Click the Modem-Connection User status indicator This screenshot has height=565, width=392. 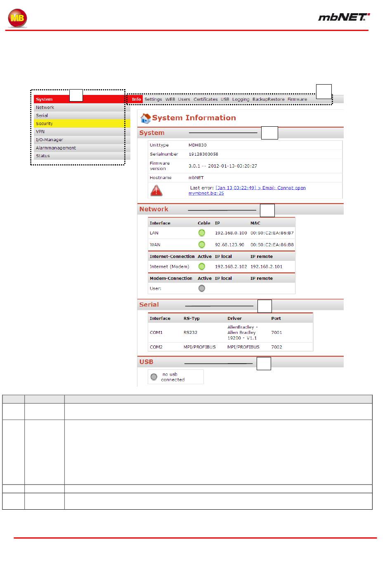202,288
